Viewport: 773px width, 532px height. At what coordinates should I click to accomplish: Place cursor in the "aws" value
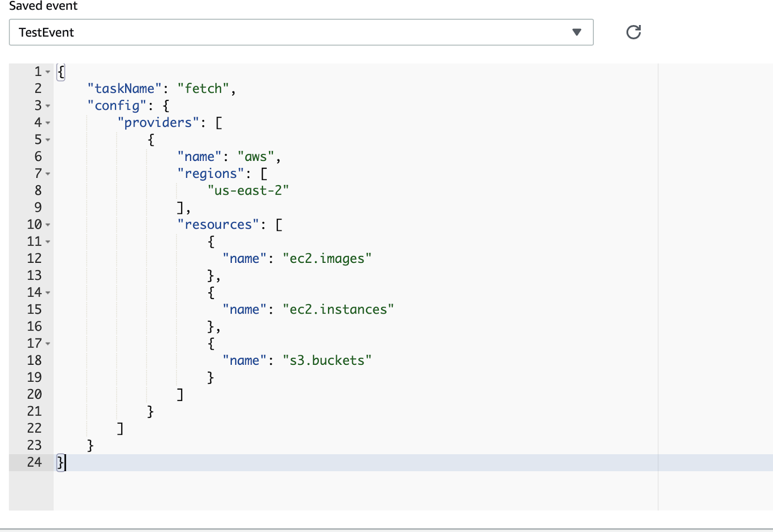256,157
